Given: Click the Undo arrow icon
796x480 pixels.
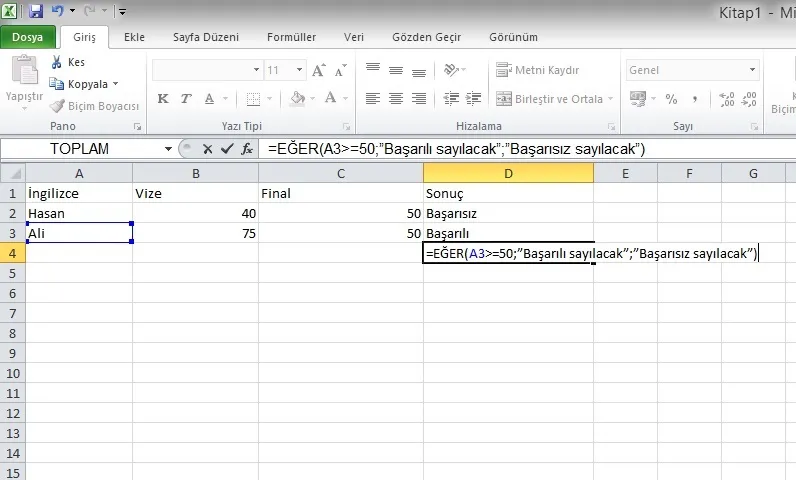Looking at the screenshot, I should 58,12.
